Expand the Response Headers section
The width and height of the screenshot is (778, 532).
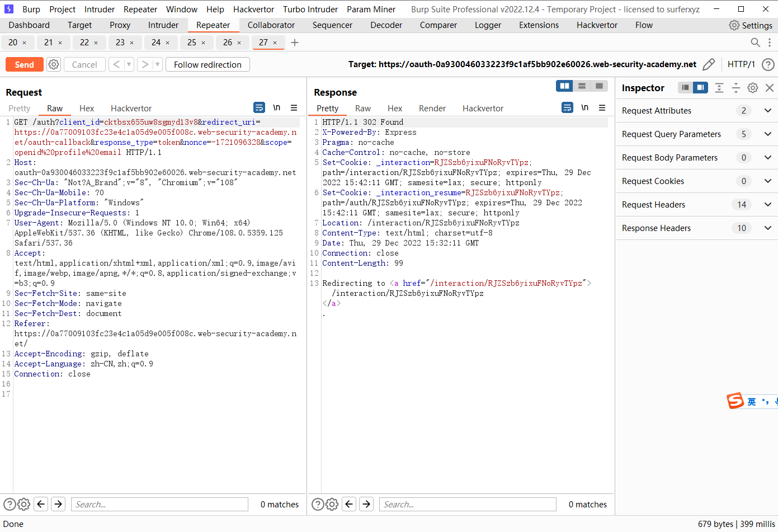pyautogui.click(x=768, y=228)
